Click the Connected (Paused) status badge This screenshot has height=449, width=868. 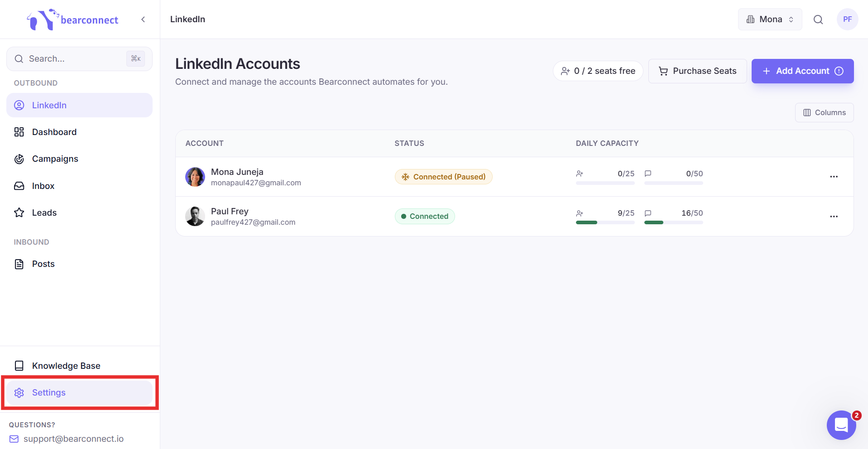[x=443, y=177]
